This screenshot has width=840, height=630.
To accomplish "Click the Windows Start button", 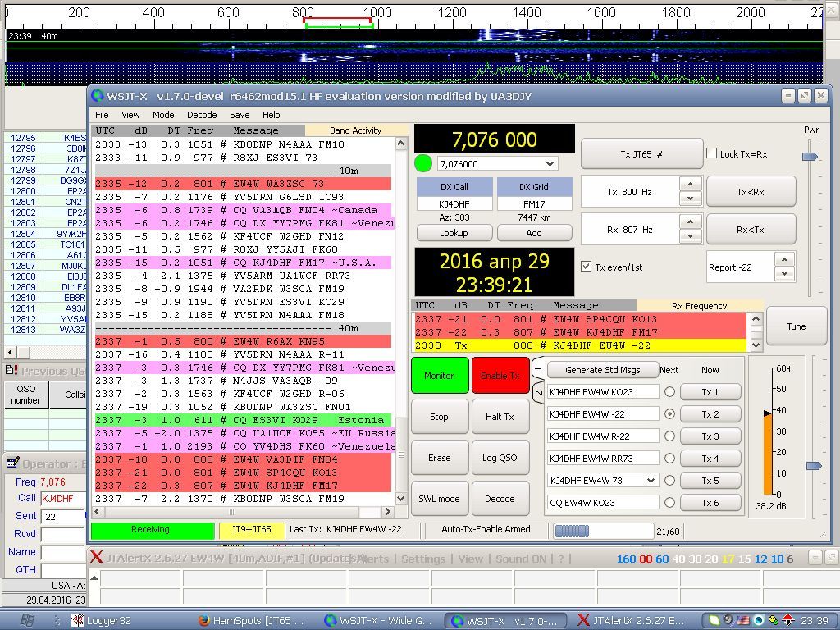I will point(27,620).
